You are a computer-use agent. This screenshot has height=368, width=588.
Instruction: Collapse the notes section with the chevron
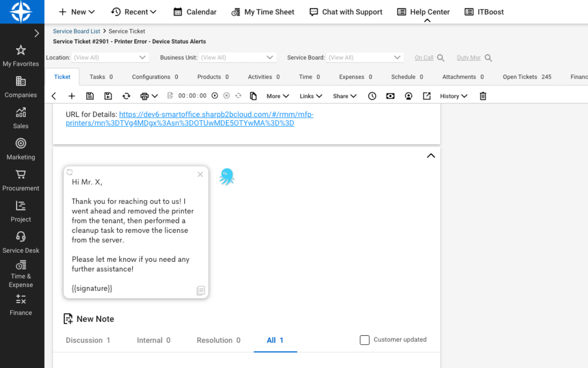(431, 155)
